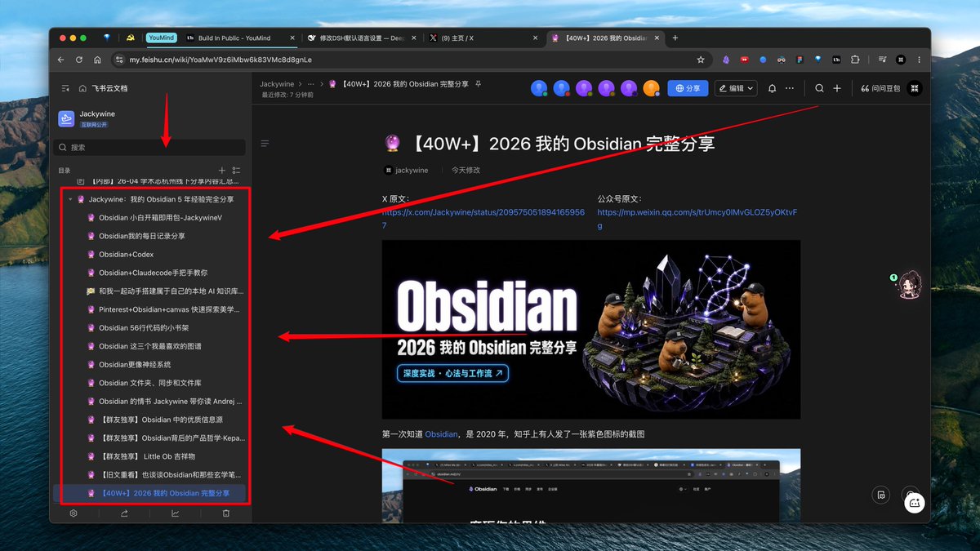Open the 编辑 mode dropdown
The height and width of the screenshot is (551, 980).
736,88
